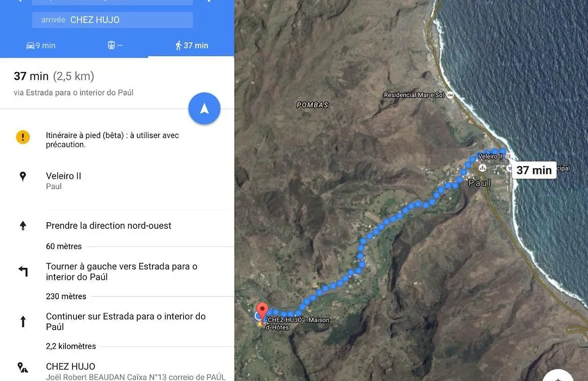Tap the blue start navigation arrow button
588x381 pixels.
204,108
